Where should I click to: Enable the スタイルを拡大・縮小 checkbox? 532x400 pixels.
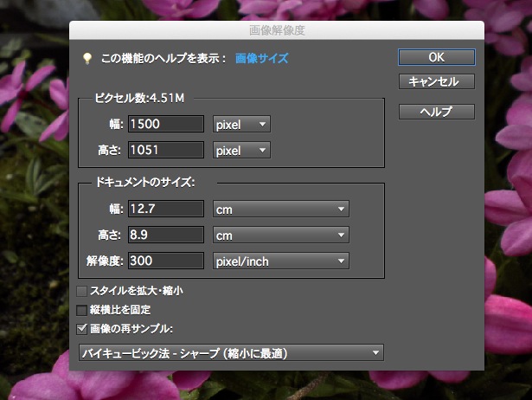pyautogui.click(x=82, y=291)
